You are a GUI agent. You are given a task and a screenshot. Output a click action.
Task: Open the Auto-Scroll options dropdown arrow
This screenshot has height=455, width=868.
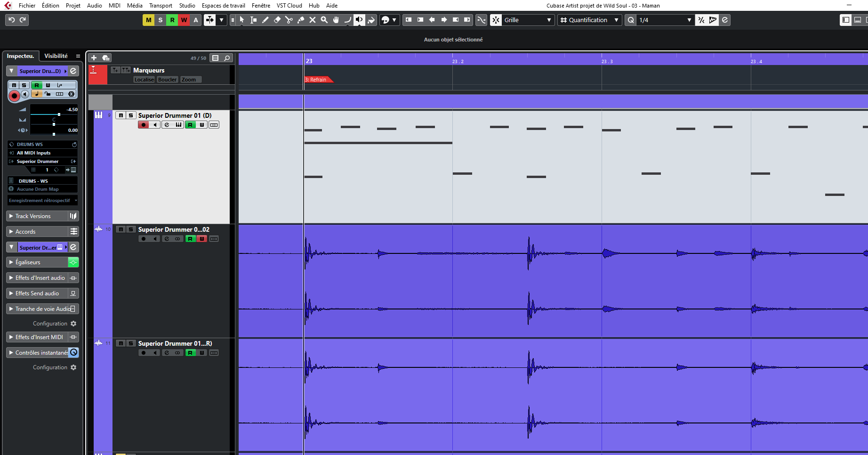tap(221, 20)
